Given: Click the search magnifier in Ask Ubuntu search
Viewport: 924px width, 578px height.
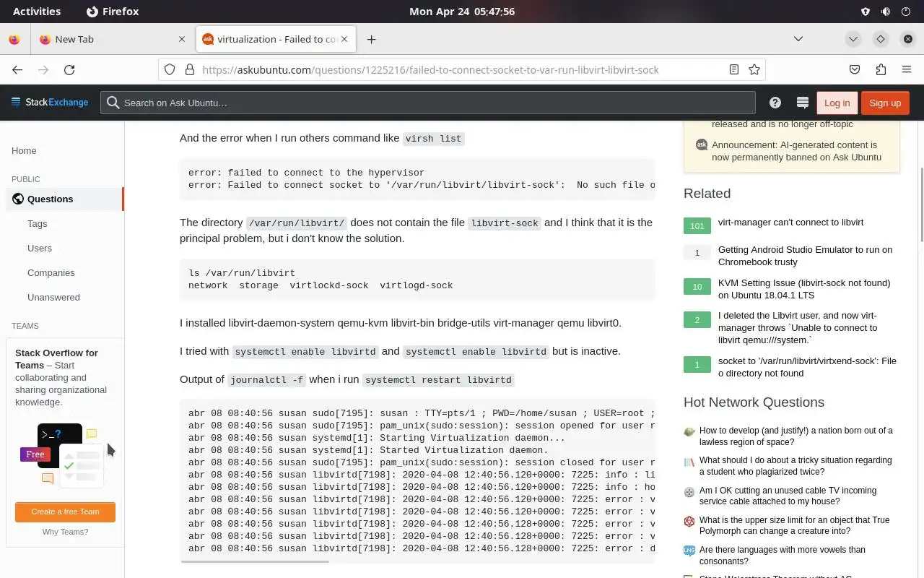Looking at the screenshot, I should [113, 103].
